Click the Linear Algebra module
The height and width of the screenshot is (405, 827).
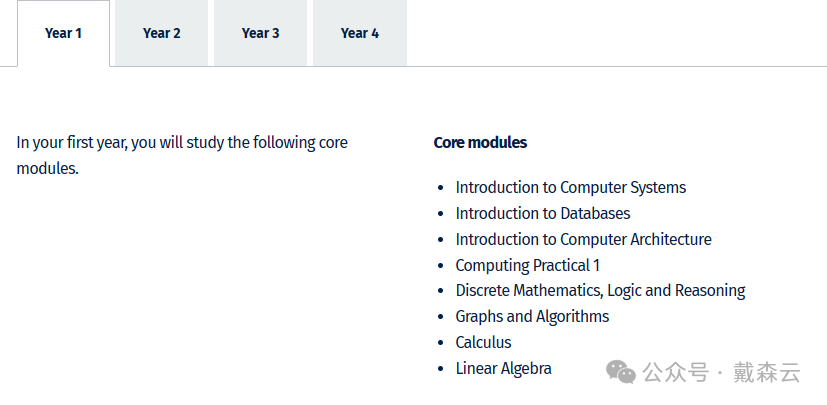click(x=503, y=369)
